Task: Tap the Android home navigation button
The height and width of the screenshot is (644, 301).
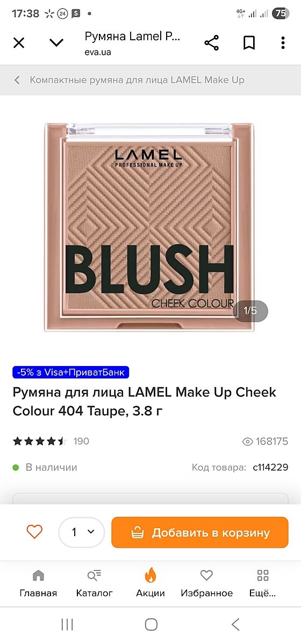Action: pyautogui.click(x=151, y=624)
